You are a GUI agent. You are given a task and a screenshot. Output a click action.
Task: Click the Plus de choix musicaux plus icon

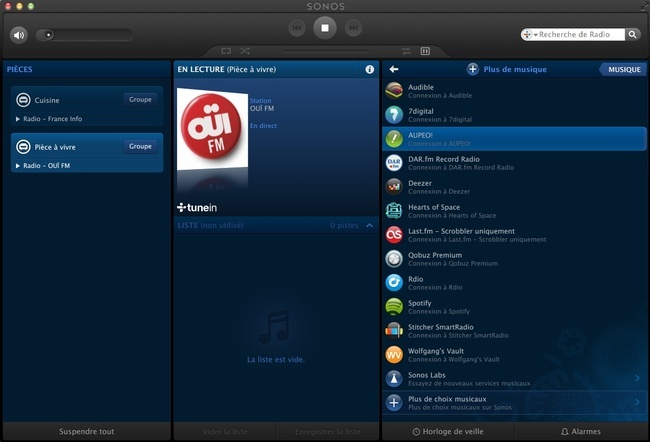(x=394, y=403)
